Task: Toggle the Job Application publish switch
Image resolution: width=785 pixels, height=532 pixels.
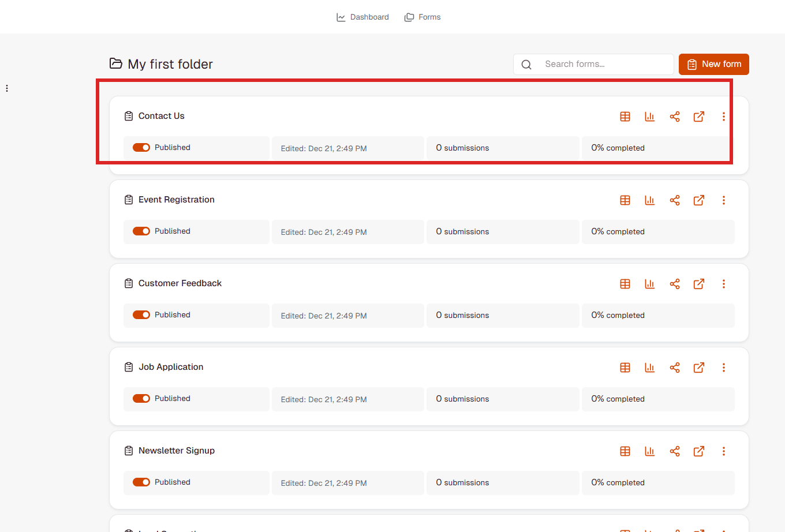Action: tap(141, 398)
